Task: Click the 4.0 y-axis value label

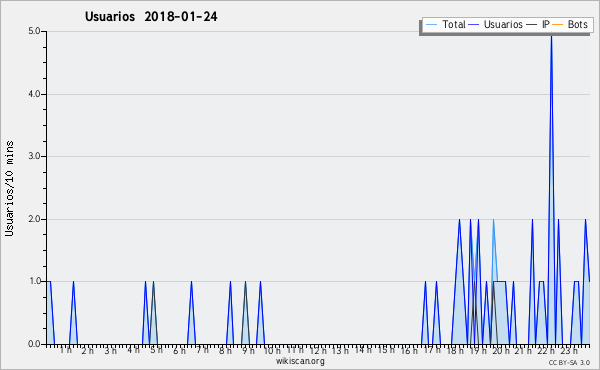Action: click(34, 94)
